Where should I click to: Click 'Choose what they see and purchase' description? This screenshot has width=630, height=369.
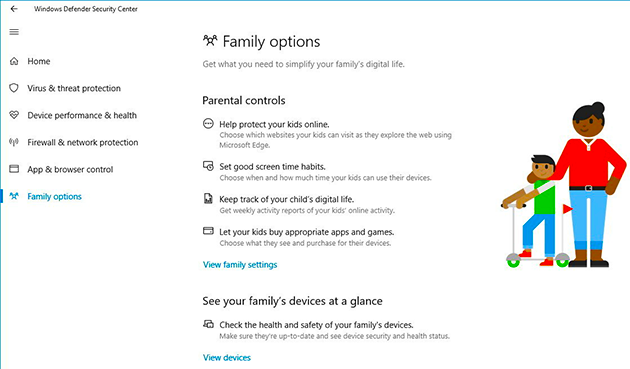click(x=305, y=243)
